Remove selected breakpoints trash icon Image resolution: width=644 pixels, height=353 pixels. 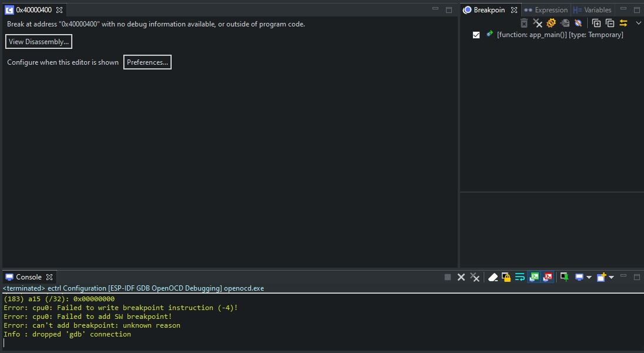[x=524, y=23]
